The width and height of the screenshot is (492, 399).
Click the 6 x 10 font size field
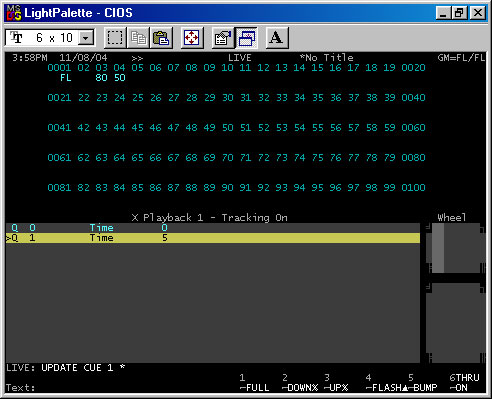pos(50,38)
